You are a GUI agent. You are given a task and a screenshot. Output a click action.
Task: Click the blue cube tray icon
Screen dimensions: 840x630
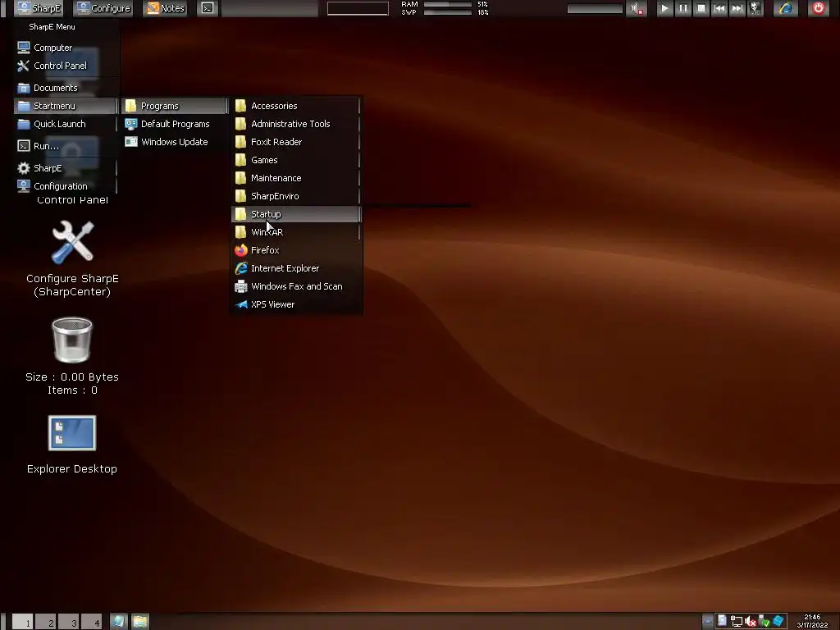click(778, 622)
